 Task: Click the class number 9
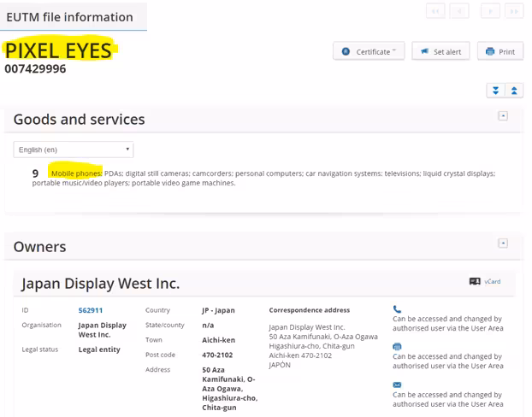click(x=35, y=173)
